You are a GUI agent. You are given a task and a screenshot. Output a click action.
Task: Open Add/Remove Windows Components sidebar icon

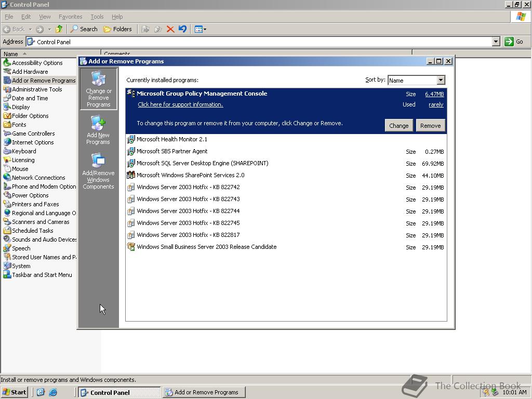click(98, 170)
